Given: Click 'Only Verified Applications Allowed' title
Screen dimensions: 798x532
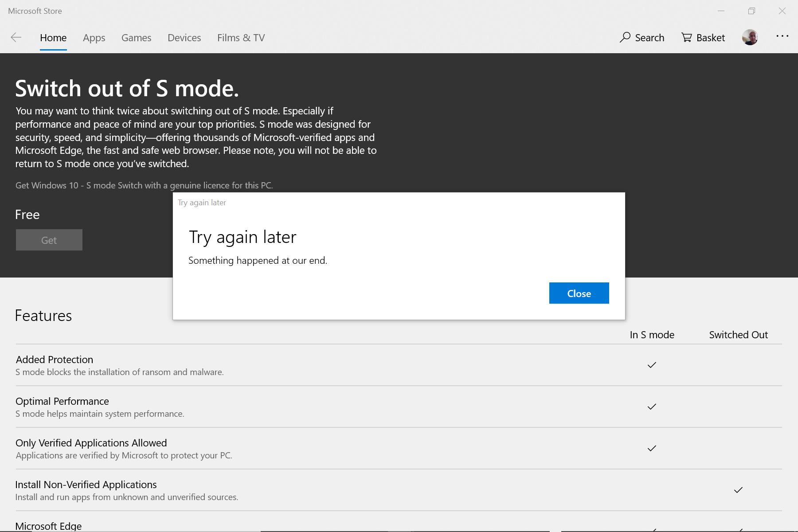Looking at the screenshot, I should pyautogui.click(x=91, y=443).
